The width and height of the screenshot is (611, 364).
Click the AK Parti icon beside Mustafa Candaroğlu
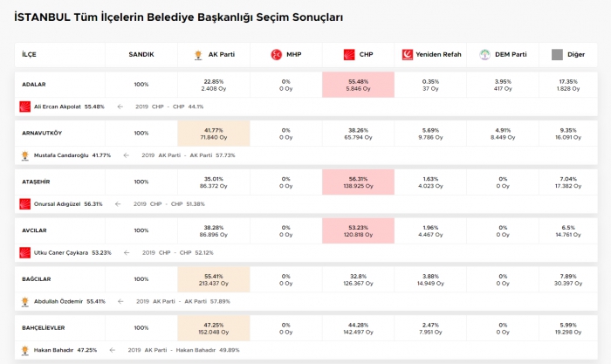[x=24, y=155]
